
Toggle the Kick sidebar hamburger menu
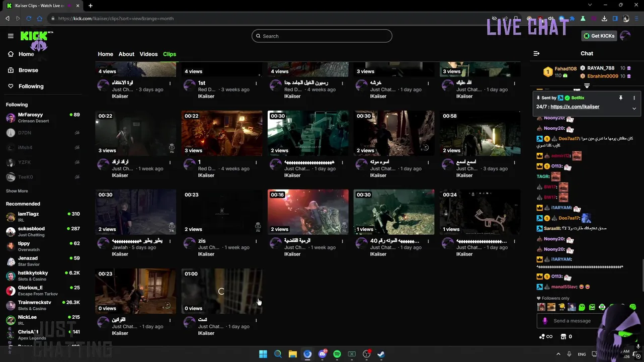[11, 36]
